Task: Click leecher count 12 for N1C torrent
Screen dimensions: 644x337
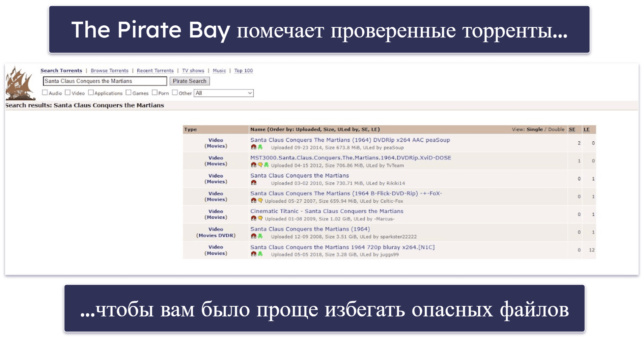Action: tap(592, 250)
